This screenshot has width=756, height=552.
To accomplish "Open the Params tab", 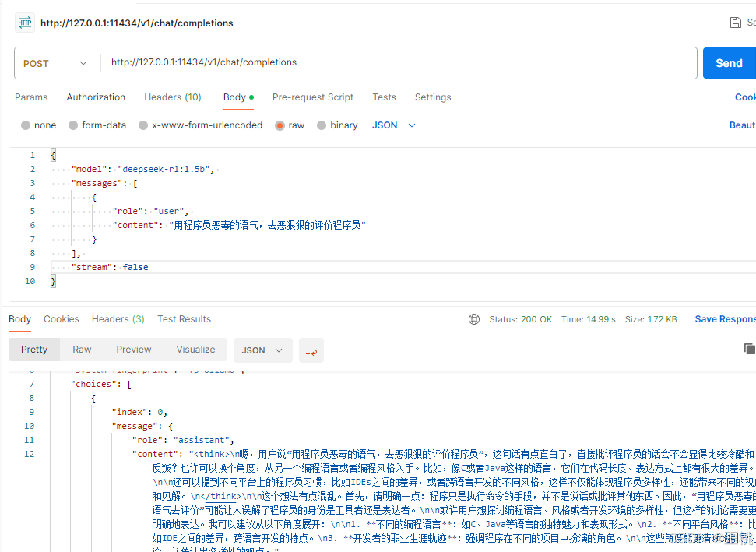I will 31,97.
